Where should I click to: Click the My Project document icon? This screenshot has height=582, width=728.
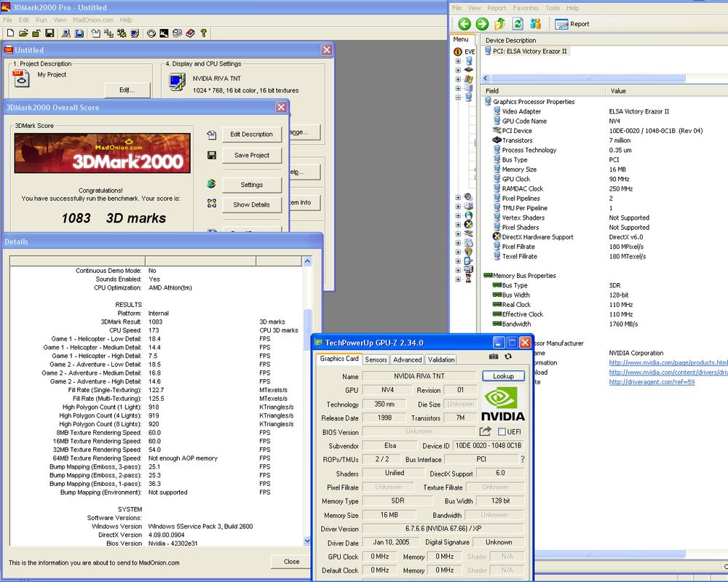(21, 79)
